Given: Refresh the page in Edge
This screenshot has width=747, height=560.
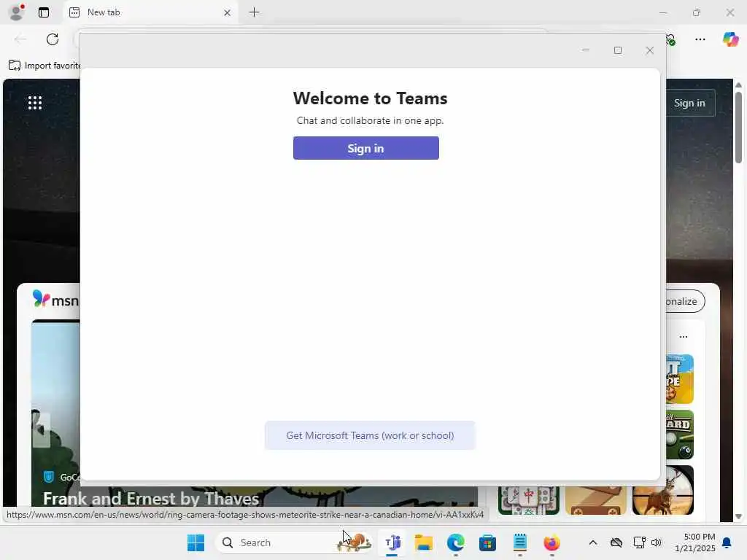Looking at the screenshot, I should coord(53,39).
